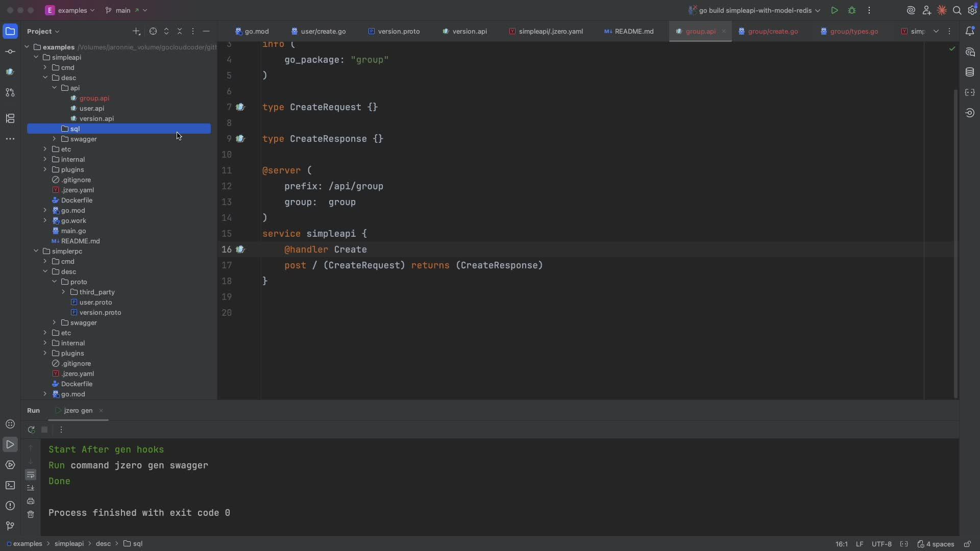The height and width of the screenshot is (551, 980).
Task: Go to line via 16:1 indicator
Action: pyautogui.click(x=842, y=544)
